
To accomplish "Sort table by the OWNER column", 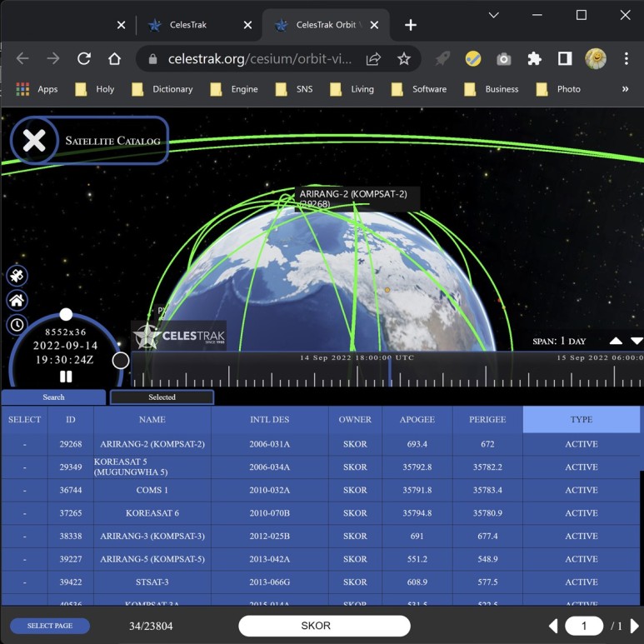I will pyautogui.click(x=355, y=419).
